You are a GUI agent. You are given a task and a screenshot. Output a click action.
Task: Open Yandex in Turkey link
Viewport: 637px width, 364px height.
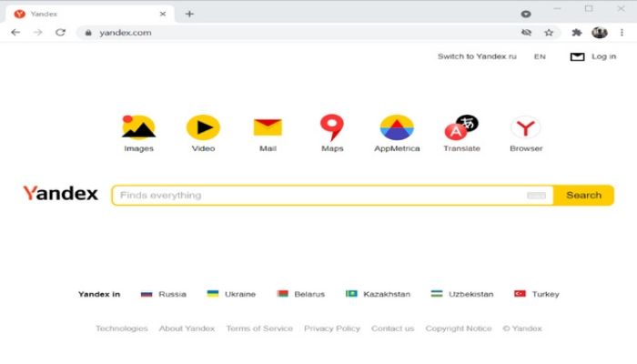[x=546, y=294]
